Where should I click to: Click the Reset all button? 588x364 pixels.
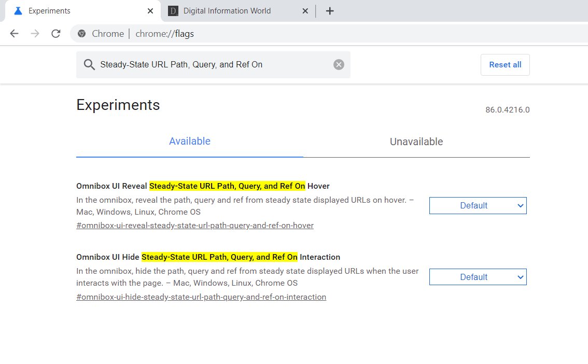click(505, 64)
